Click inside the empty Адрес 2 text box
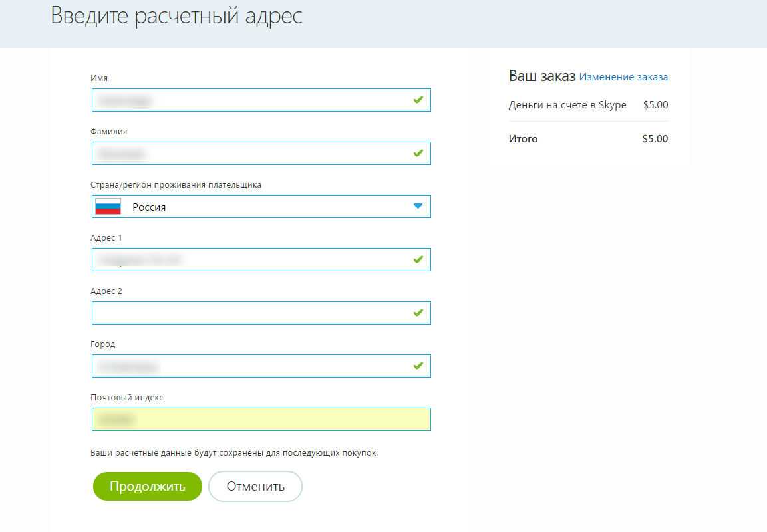Viewport: 767px width, 532px height. point(253,313)
